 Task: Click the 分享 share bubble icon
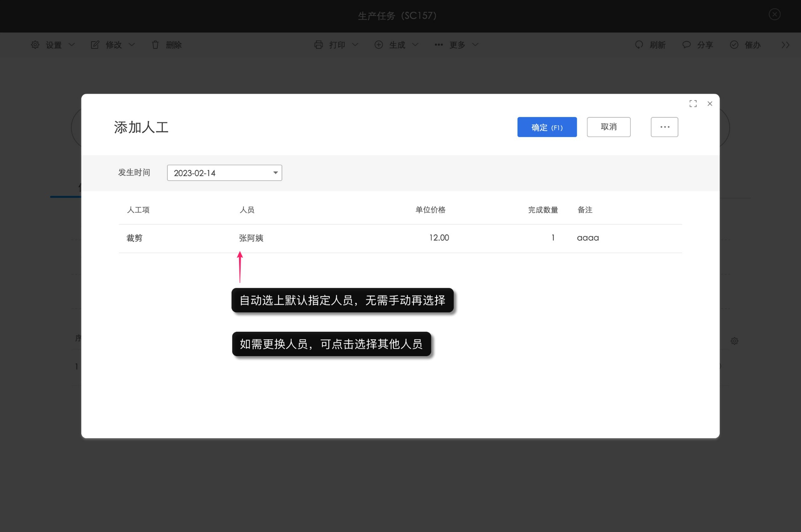click(x=686, y=45)
